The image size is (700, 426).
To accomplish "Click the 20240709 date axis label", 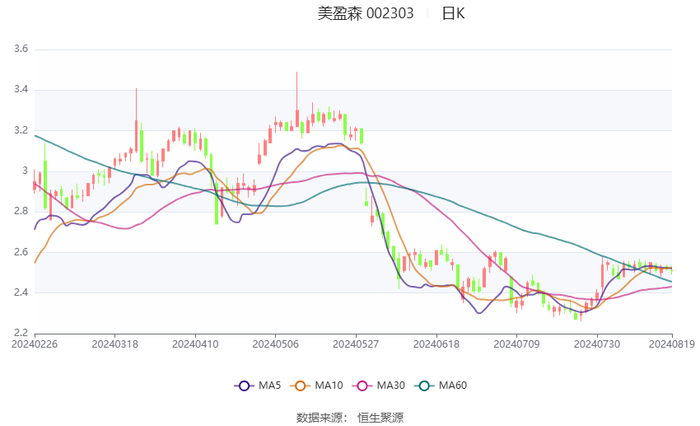I will (512, 344).
